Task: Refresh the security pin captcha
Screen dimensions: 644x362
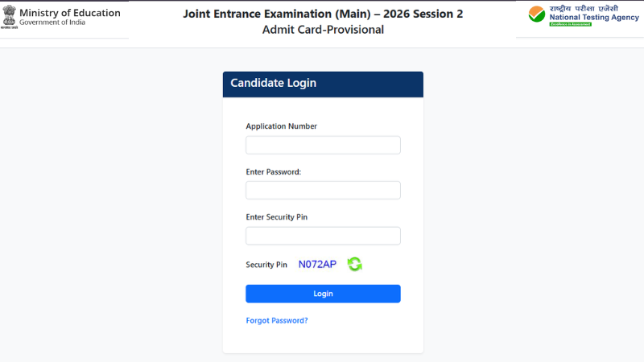Action: pos(354,264)
